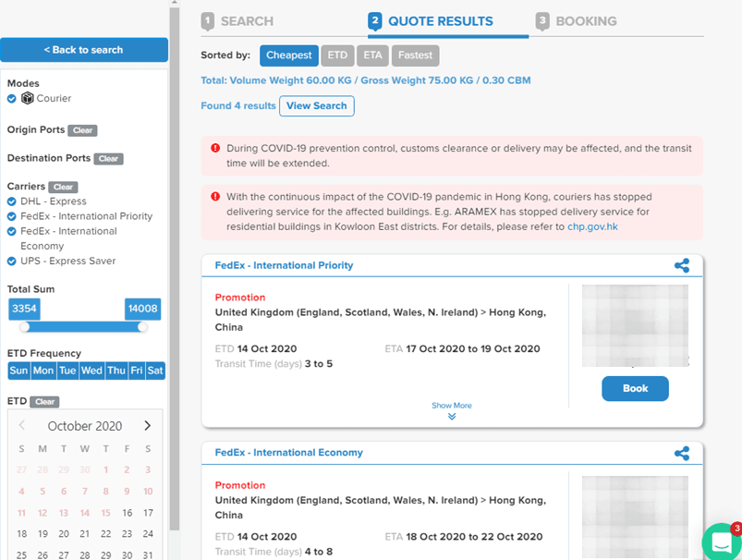
Task: Click the Total Volume Weight summary text
Action: click(365, 80)
